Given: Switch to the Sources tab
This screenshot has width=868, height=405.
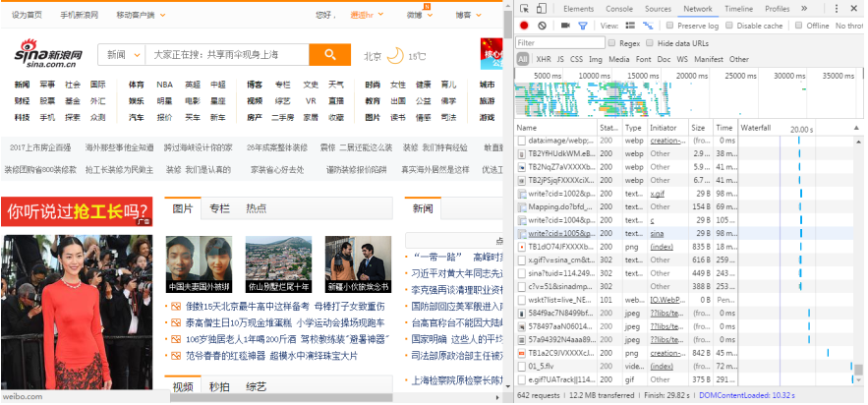Looking at the screenshot, I should click(x=659, y=8).
